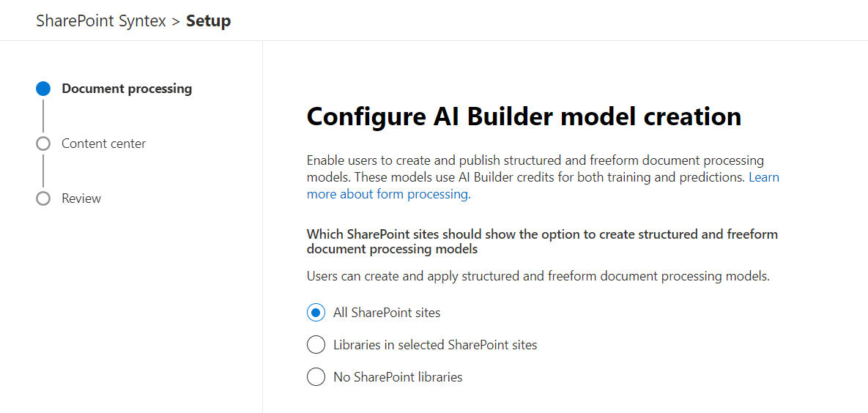Click the Content center step circle
Screen dimensions: 868x413
tap(43, 144)
